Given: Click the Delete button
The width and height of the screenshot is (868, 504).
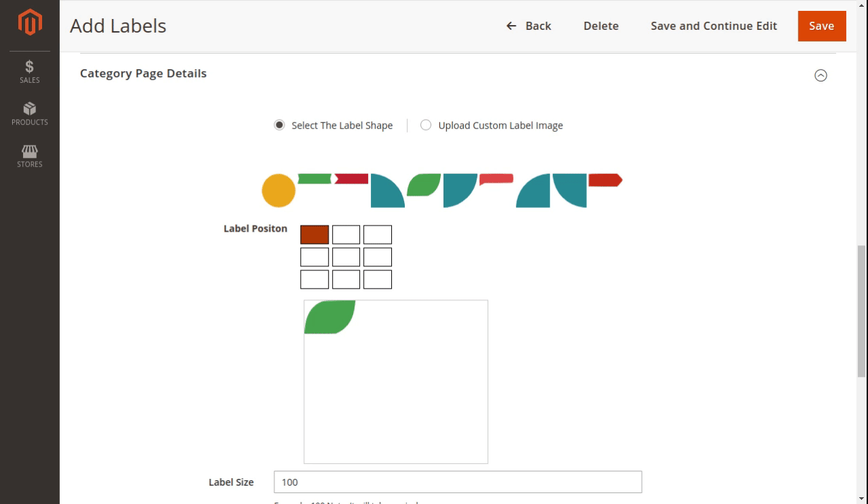Looking at the screenshot, I should 600,26.
